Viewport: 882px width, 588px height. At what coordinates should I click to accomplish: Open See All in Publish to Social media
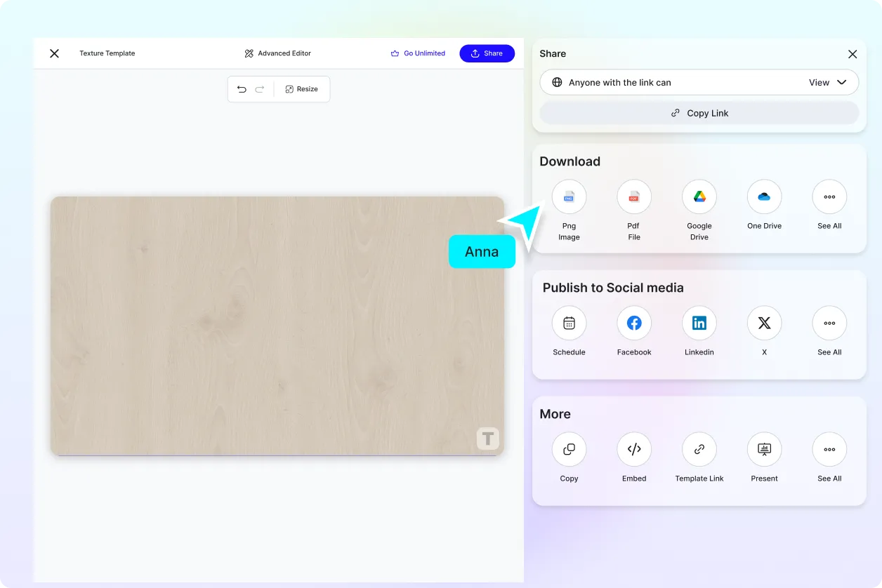tap(829, 323)
